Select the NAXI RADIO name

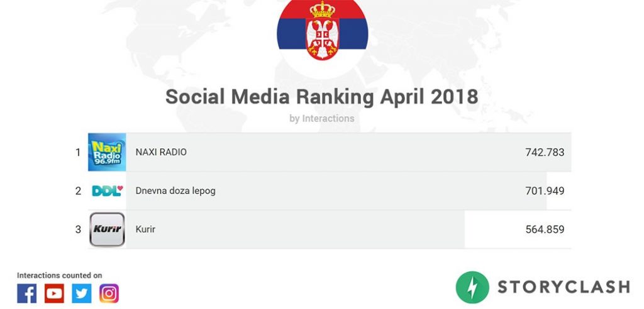(x=161, y=152)
